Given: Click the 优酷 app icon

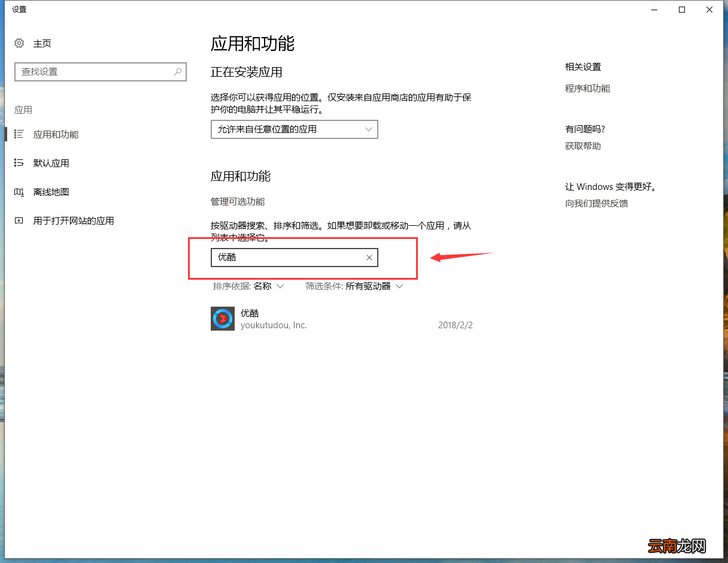Looking at the screenshot, I should [x=223, y=319].
